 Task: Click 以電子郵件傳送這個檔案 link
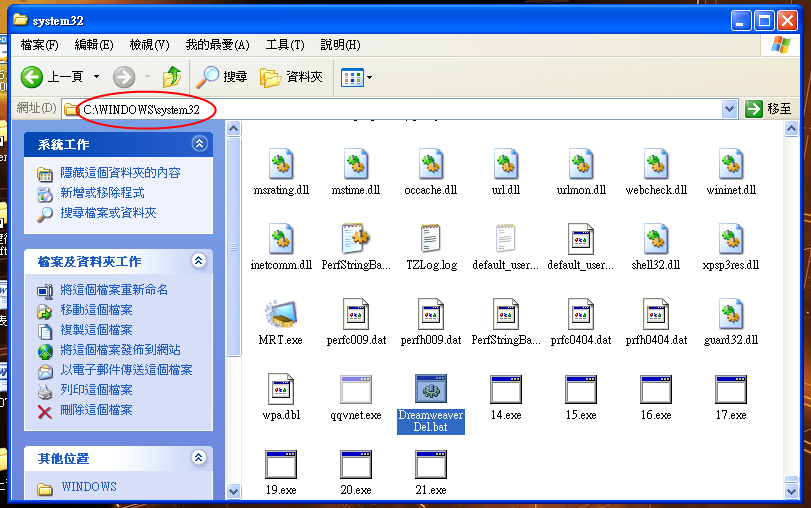(126, 370)
